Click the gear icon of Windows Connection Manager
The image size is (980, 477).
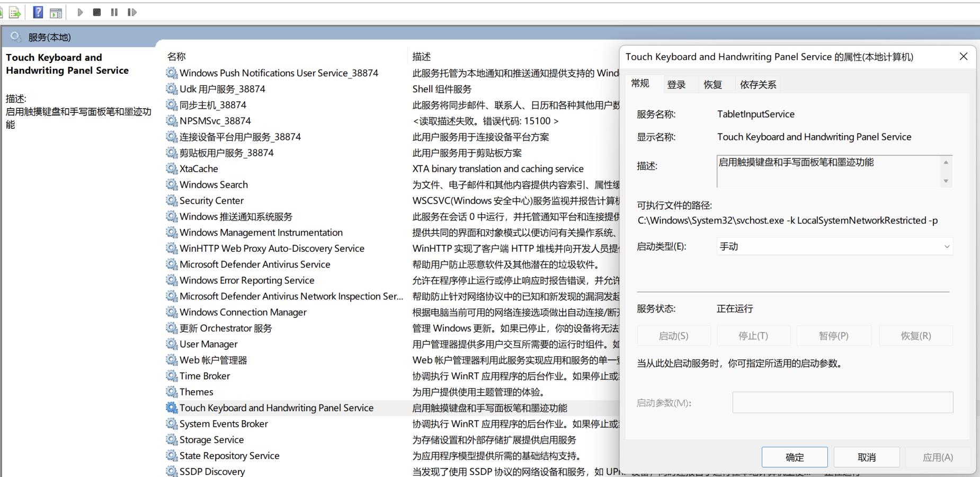172,312
